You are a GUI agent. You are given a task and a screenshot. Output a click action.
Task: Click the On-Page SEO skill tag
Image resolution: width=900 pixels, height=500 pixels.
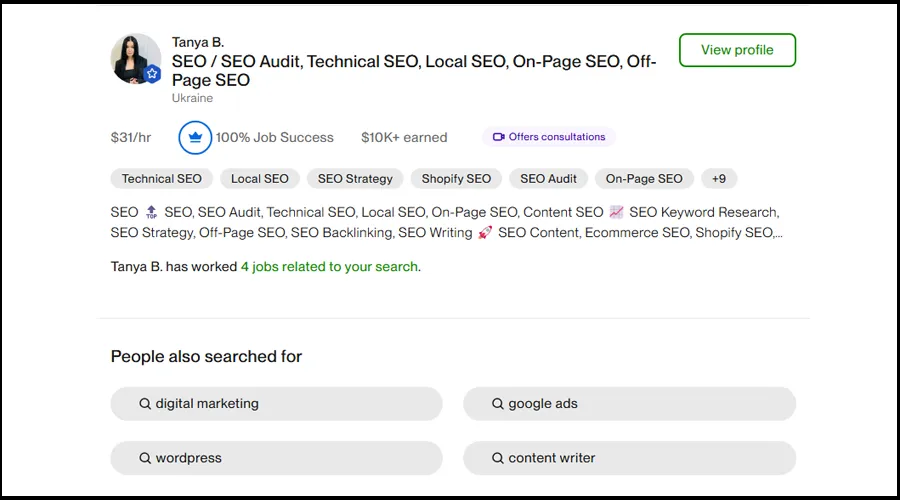click(644, 179)
